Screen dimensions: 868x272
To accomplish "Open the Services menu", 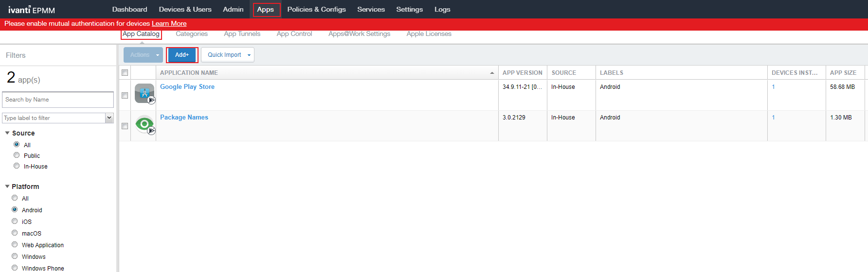I will click(x=371, y=9).
